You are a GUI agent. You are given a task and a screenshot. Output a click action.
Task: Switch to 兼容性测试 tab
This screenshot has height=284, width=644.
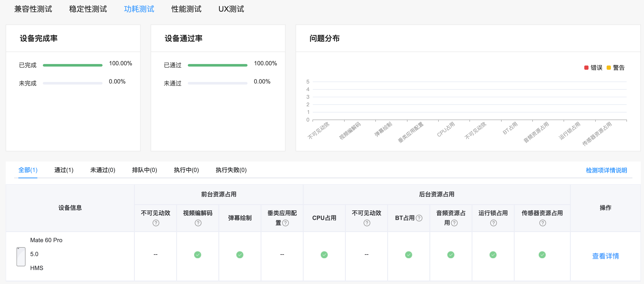point(33,9)
